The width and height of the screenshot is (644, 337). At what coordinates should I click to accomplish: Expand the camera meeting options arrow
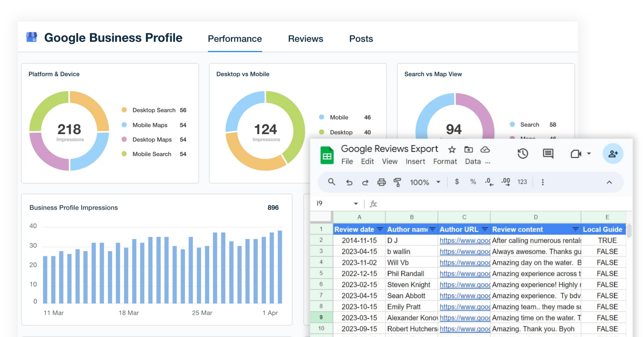(589, 153)
